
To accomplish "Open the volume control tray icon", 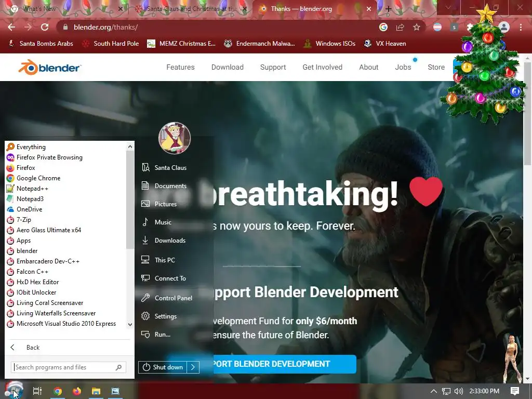I will [x=459, y=391].
